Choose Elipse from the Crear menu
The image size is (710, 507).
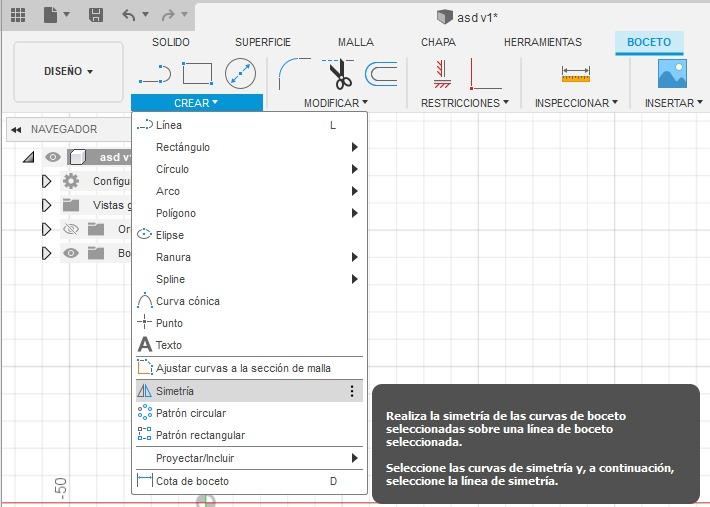(249, 235)
